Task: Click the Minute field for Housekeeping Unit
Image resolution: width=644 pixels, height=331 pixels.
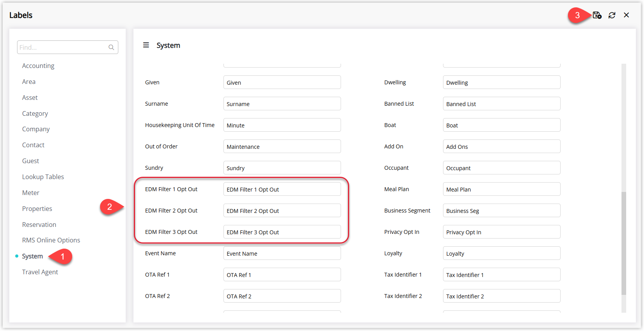Action: pos(282,125)
